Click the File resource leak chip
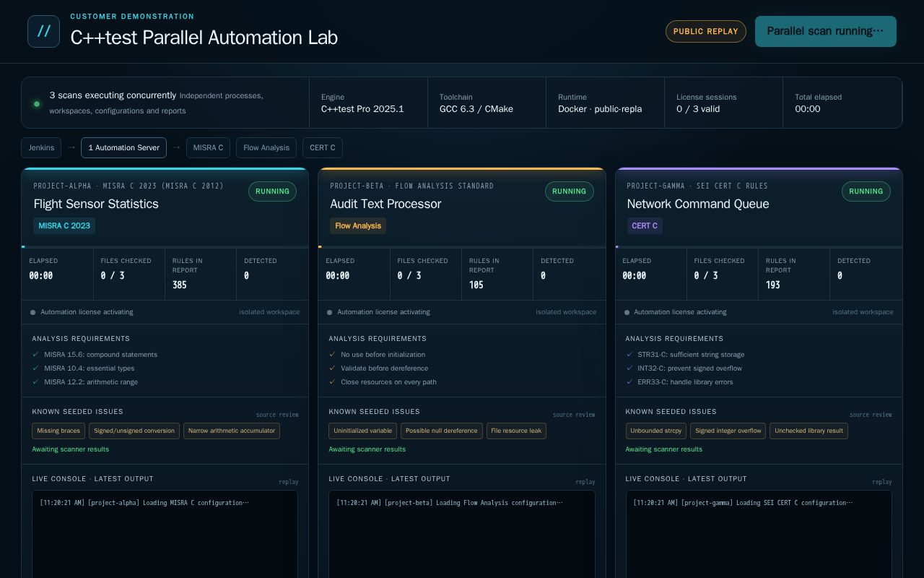The image size is (924, 578). point(516,431)
